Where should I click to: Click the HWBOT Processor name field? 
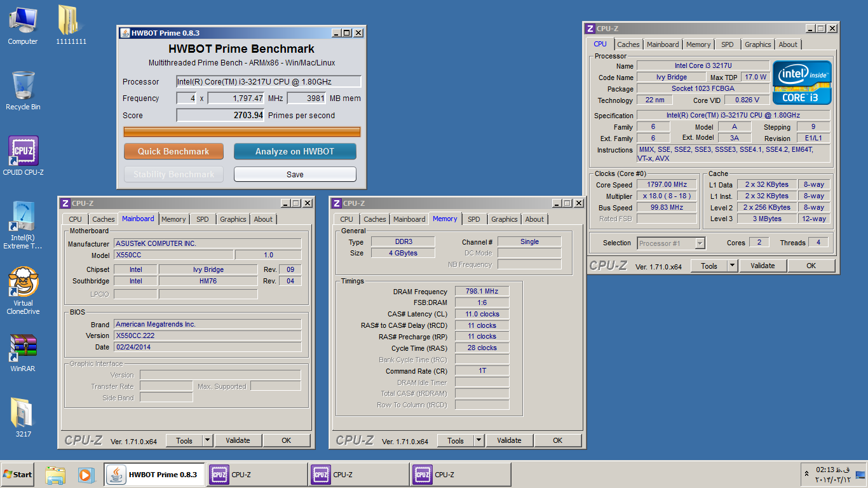tap(269, 81)
